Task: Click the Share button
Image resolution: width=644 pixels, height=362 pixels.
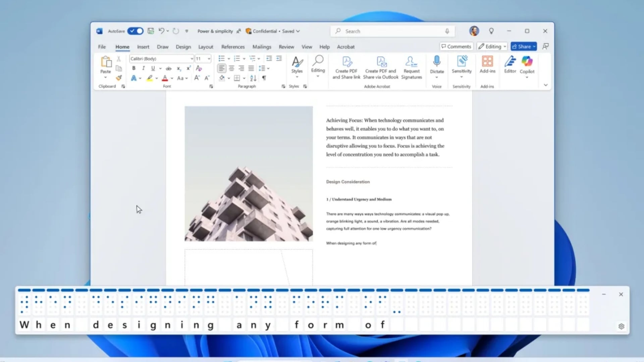Action: click(x=524, y=47)
